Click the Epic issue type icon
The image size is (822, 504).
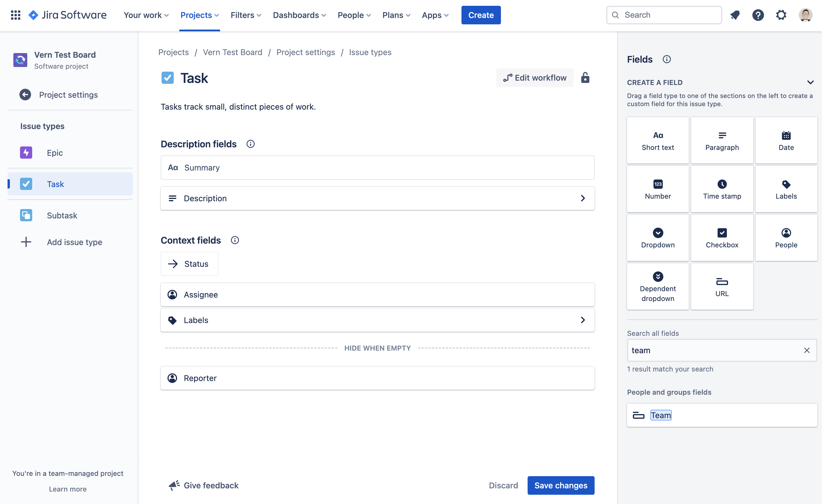coord(26,152)
